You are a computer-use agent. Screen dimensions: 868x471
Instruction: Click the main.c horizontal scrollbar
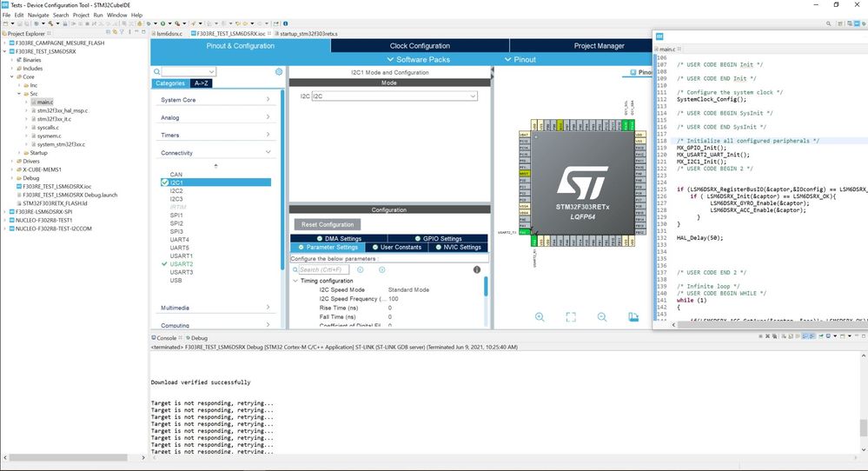point(771,325)
